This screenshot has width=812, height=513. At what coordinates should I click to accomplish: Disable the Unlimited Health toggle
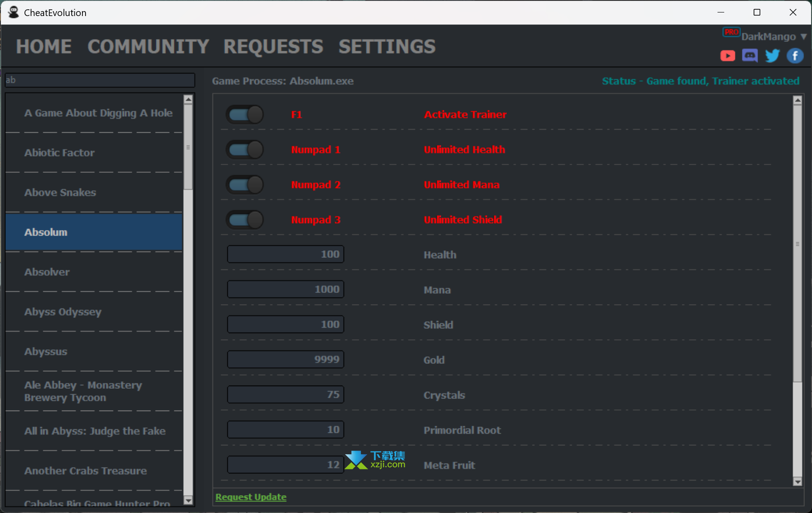point(245,150)
